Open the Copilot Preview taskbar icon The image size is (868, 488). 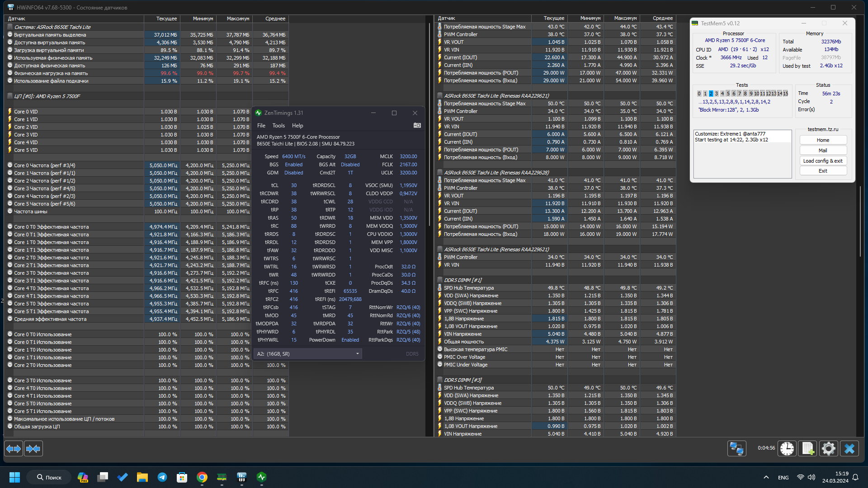[x=83, y=477]
